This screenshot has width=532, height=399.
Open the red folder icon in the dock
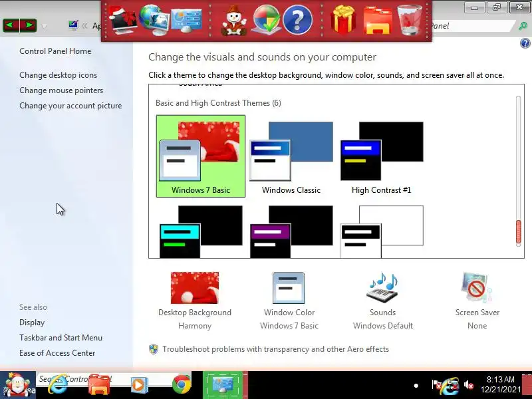[377, 21]
